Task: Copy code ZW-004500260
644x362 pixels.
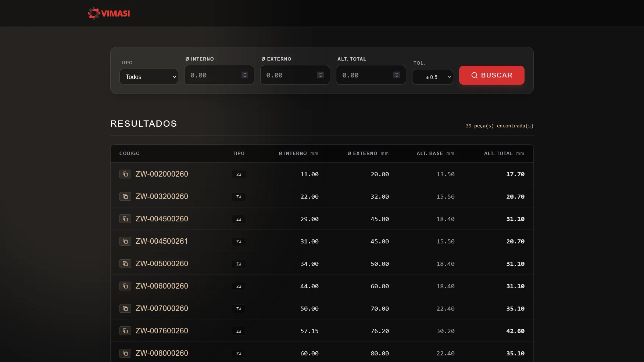Action: coord(125,219)
